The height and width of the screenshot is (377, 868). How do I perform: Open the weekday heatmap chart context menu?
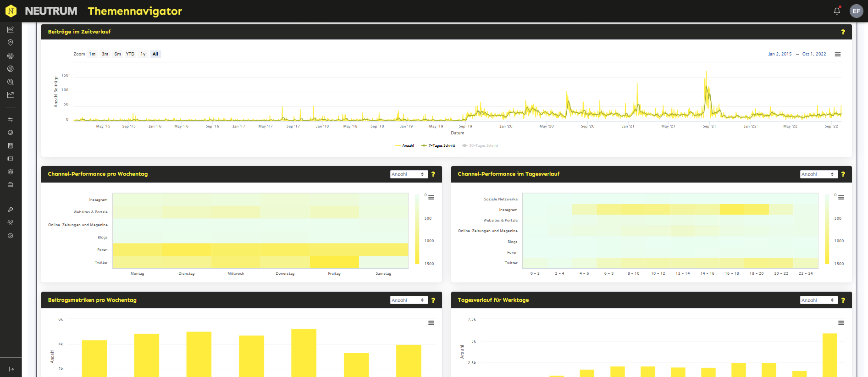(x=431, y=197)
